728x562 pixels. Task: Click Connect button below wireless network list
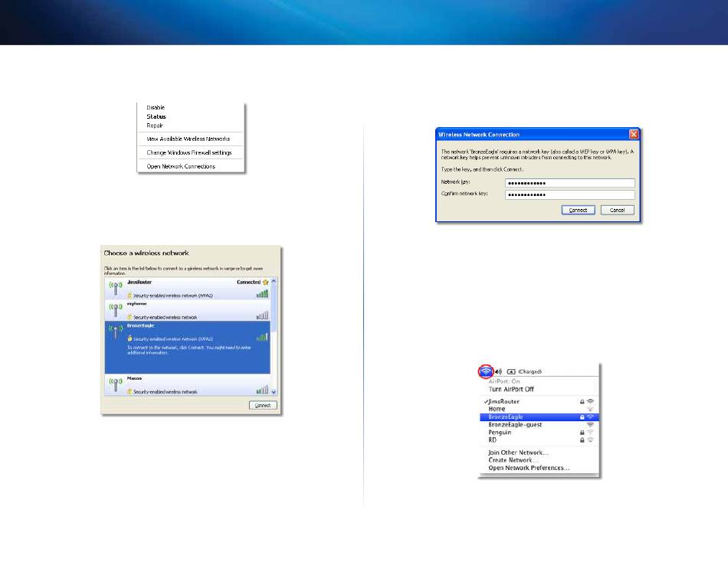tap(263, 405)
